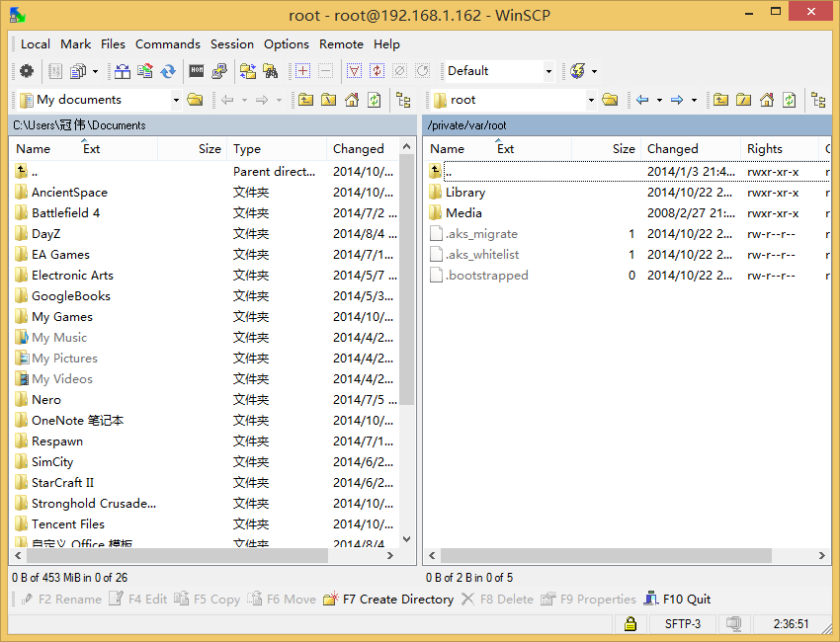Select the StarCraft II folder
840x642 pixels.
coord(62,483)
